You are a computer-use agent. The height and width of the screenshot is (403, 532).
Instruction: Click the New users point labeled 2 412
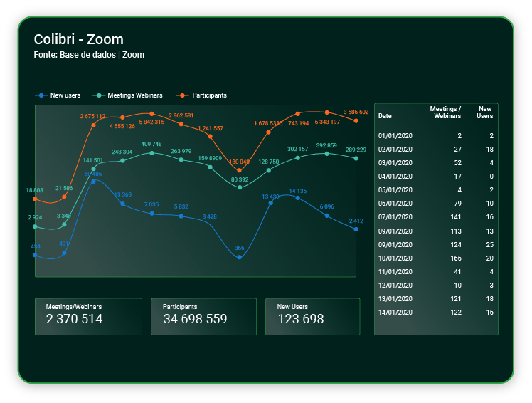(x=356, y=229)
